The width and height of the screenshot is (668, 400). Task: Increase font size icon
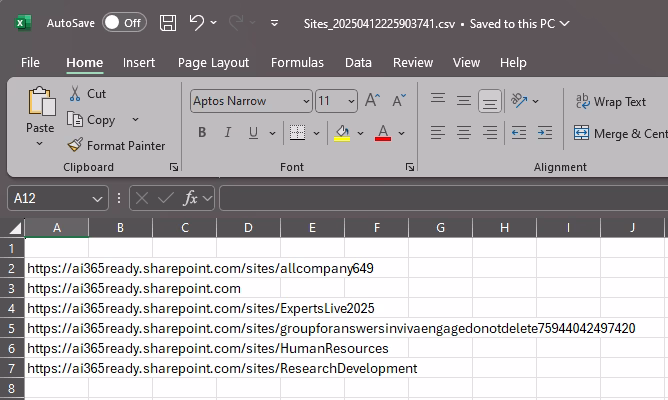(372, 101)
